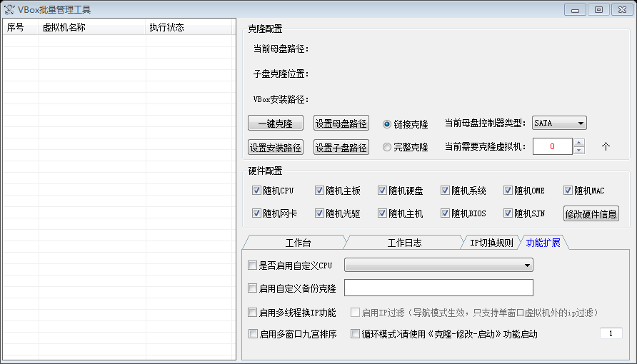Image resolution: width=637 pixels, height=364 pixels.
Task: Uncheck the 随机硬盘 checkbox
Action: coord(382,191)
